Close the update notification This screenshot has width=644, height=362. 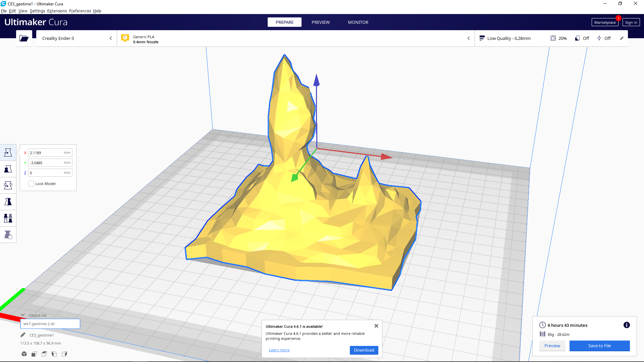click(376, 326)
